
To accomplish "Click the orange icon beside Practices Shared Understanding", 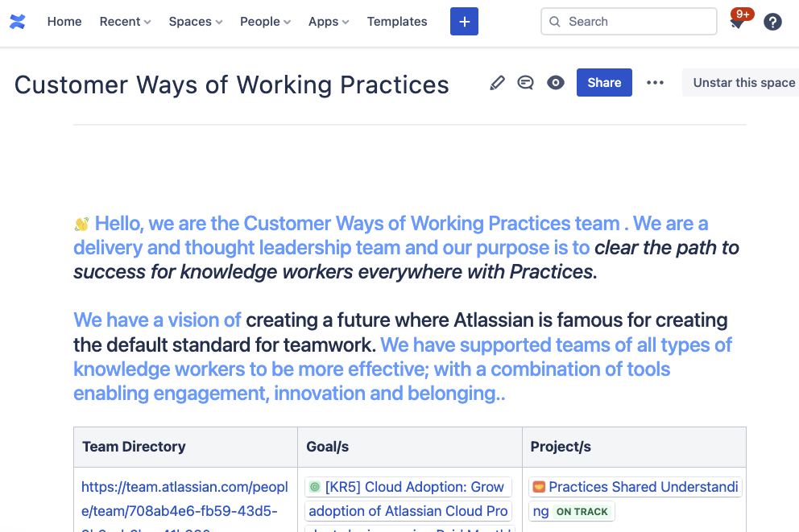I will click(x=539, y=486).
